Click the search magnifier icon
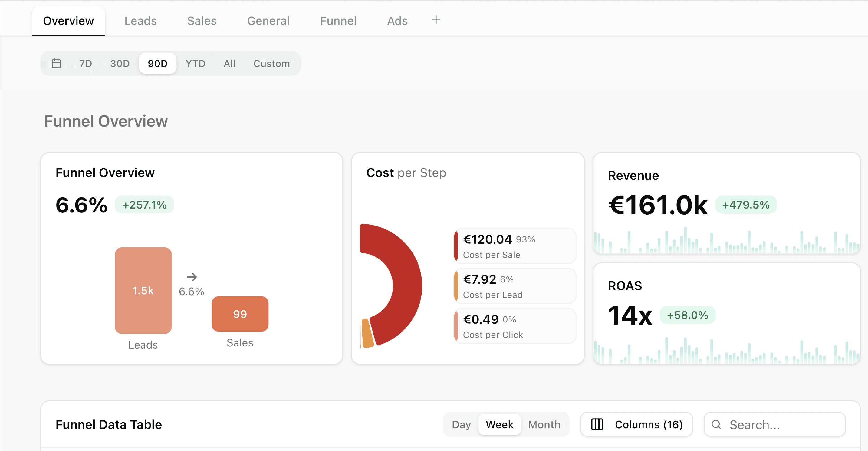 click(x=716, y=424)
